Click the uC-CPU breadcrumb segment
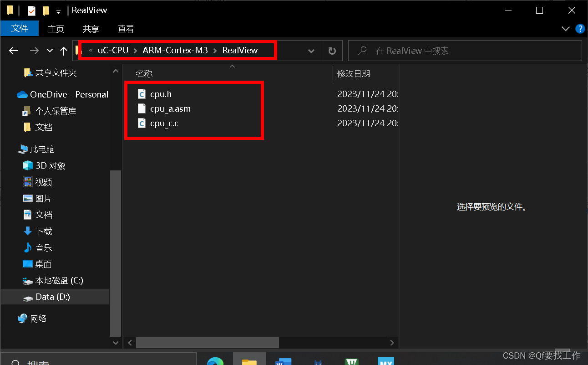 point(113,51)
